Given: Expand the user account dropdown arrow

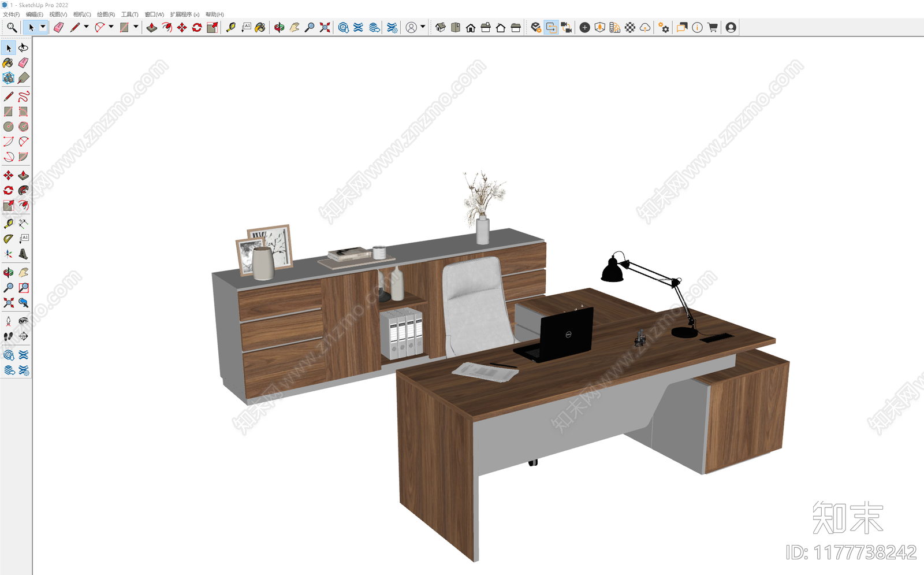Looking at the screenshot, I should point(423,27).
